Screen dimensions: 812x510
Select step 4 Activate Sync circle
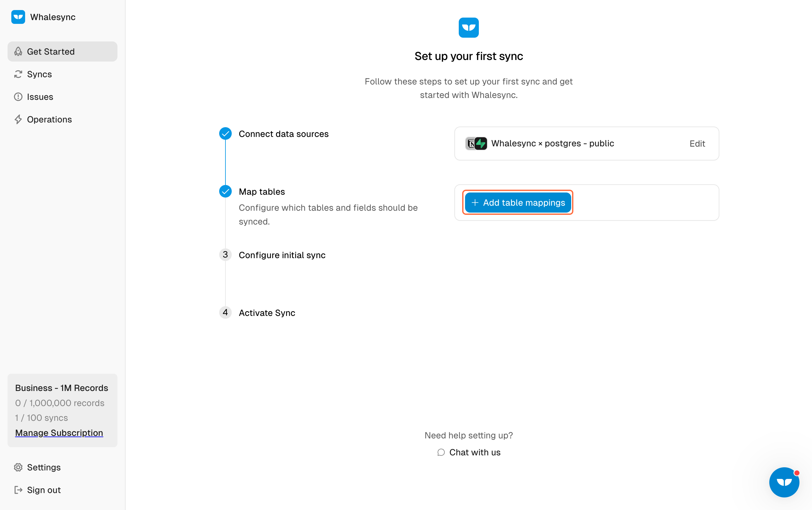tap(225, 312)
